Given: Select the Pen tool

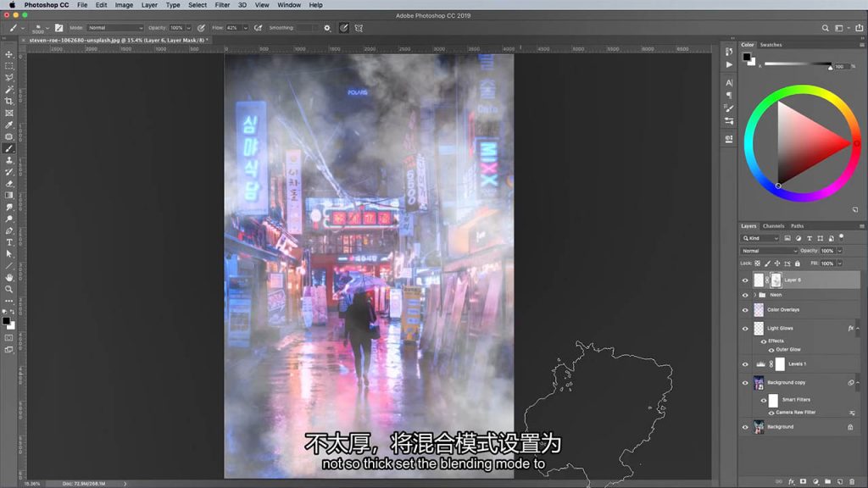Looking at the screenshot, I should [x=8, y=230].
